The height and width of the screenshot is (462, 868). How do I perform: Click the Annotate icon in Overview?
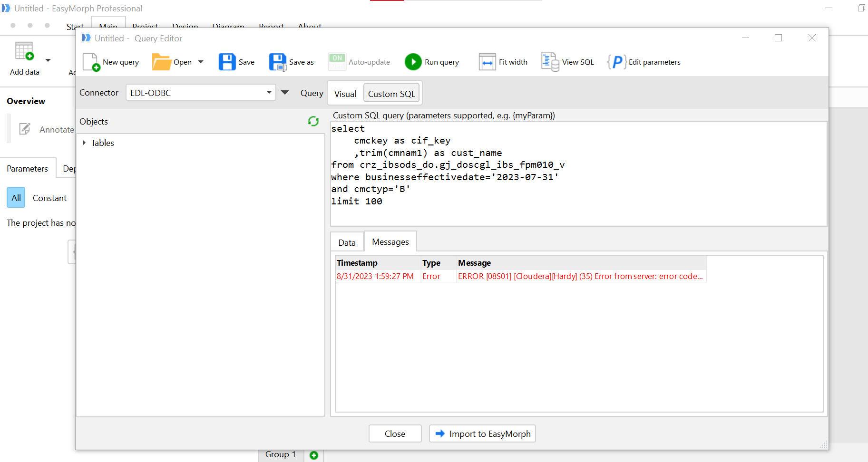(25, 129)
